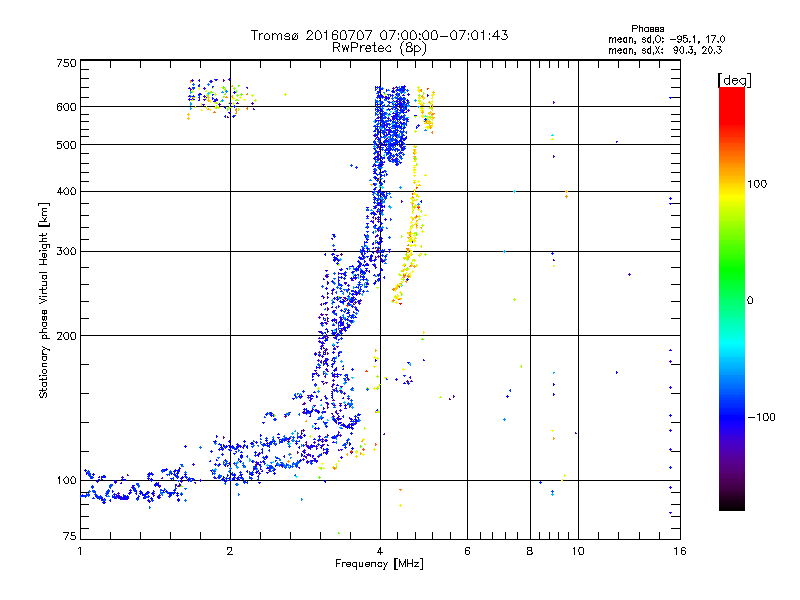Click the 750 height tick label

coord(66,63)
